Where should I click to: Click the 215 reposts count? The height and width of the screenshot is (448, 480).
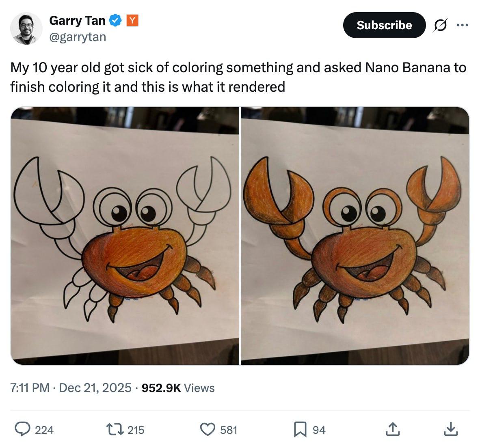[136, 430]
